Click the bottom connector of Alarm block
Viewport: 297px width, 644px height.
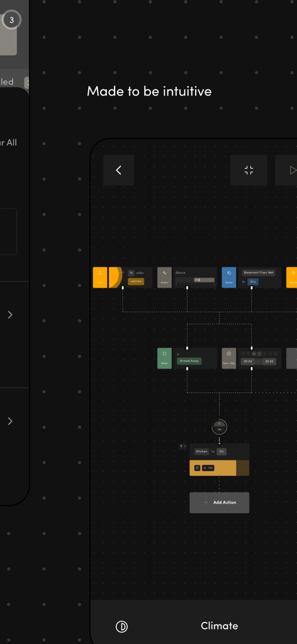pyautogui.click(x=188, y=369)
